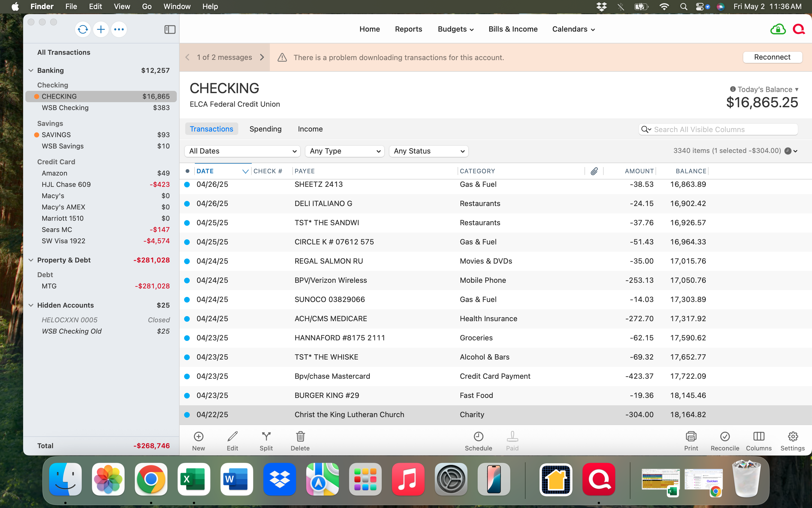Toggle status dot for TST* THE SANDWI row
Screen dimensions: 812x508
pos(187,223)
